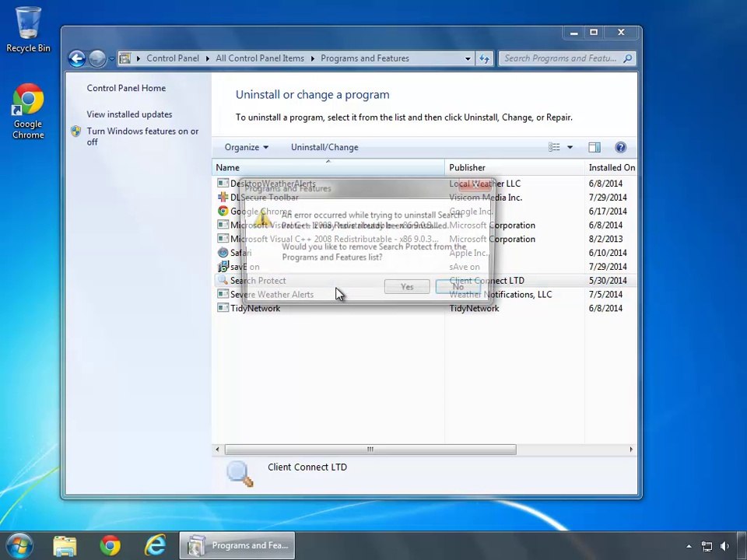
Task: Click the large Search Protect icon in details pane
Action: click(240, 474)
